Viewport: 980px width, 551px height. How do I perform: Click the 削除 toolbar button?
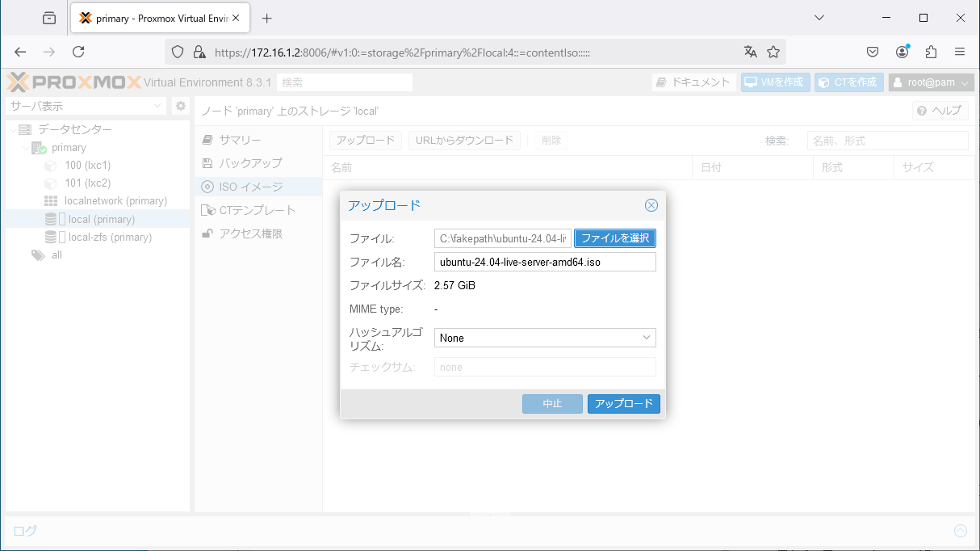point(551,141)
